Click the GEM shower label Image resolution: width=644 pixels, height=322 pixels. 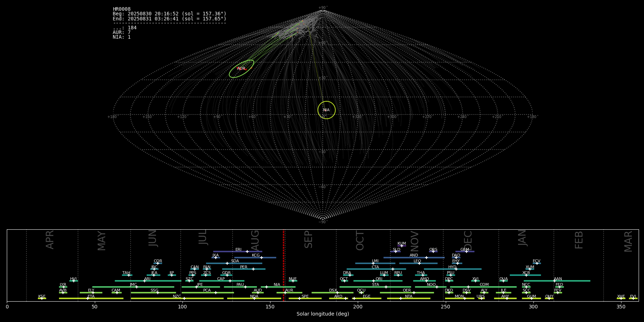pos(465,250)
